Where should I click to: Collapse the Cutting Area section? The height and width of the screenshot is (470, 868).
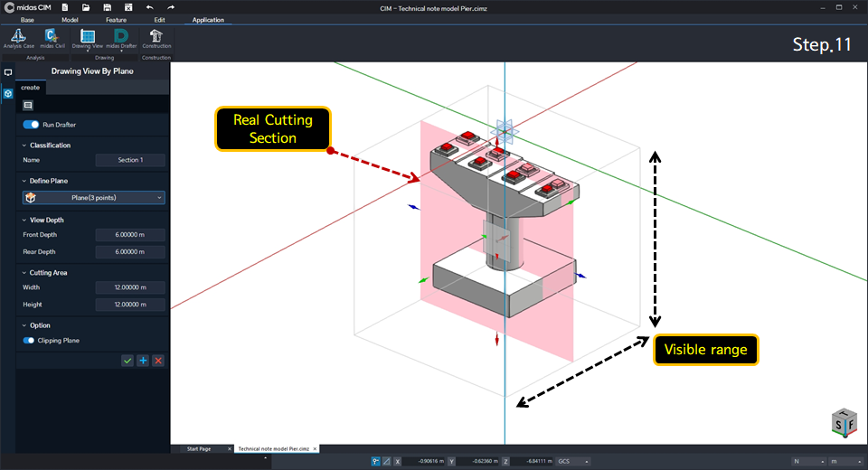(x=24, y=273)
